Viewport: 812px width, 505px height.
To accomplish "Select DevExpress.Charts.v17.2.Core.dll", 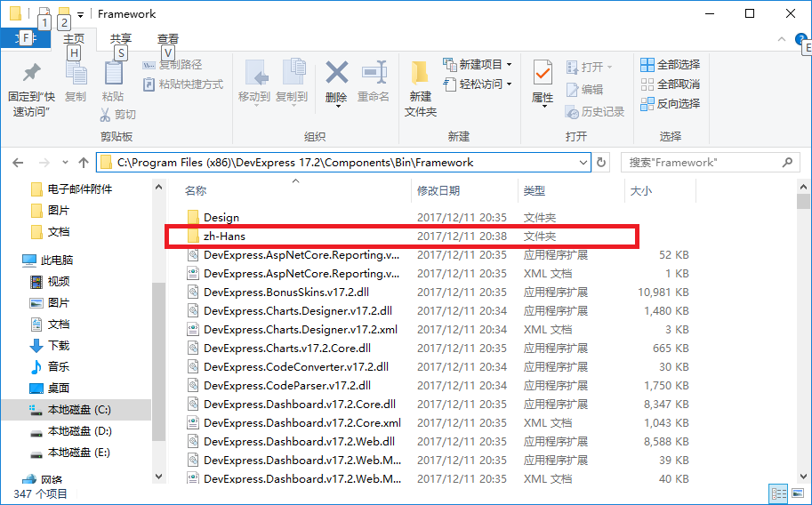I will coord(287,348).
